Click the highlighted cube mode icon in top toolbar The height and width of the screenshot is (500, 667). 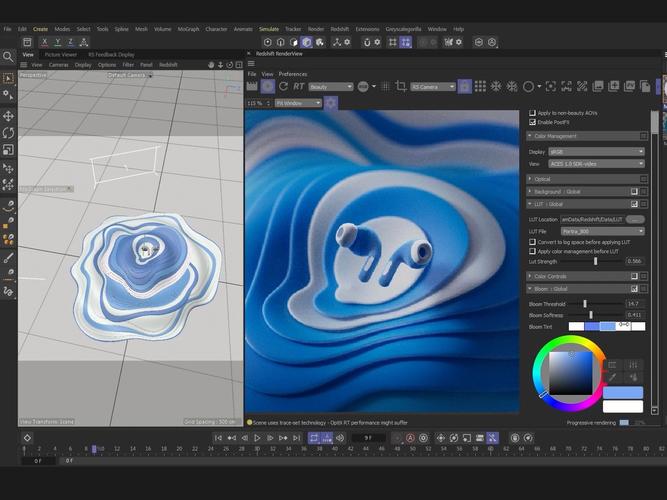pos(306,42)
